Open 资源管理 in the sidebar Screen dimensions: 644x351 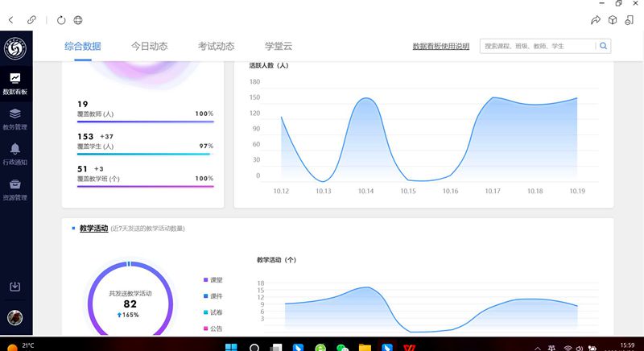click(x=15, y=189)
